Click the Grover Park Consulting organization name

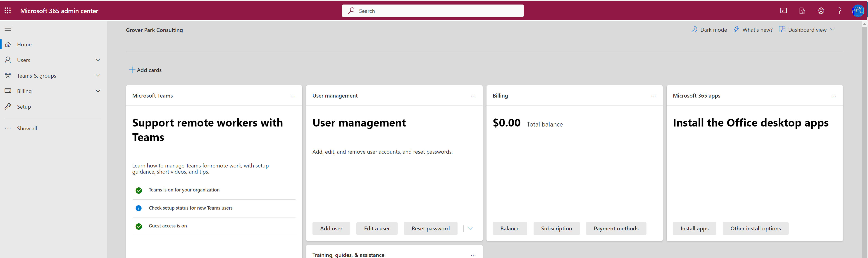pyautogui.click(x=154, y=30)
